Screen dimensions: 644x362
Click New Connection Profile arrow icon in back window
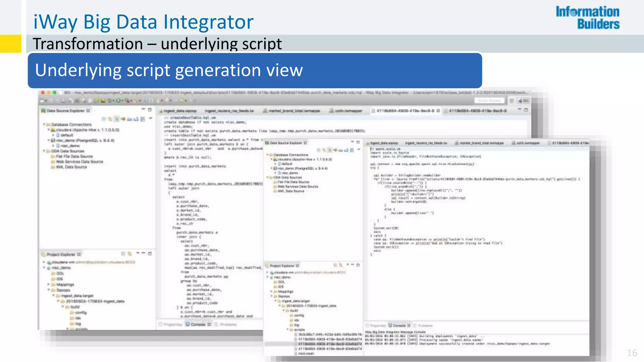click(123, 119)
